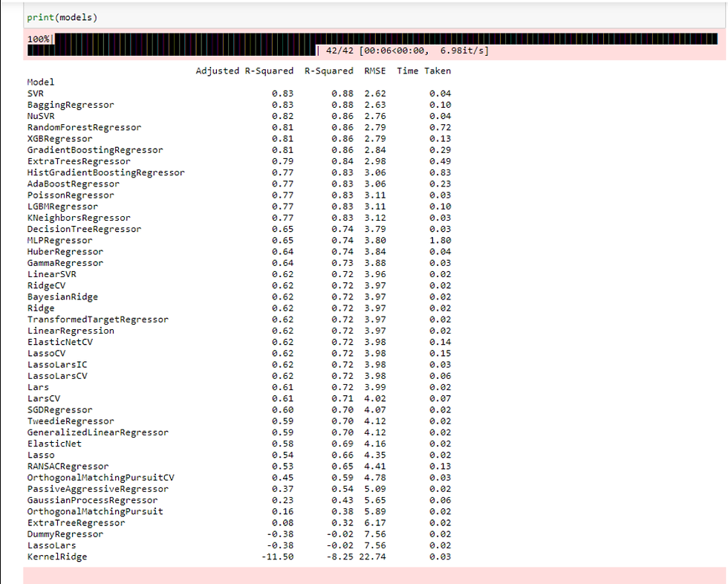The height and width of the screenshot is (584, 728).
Task: Select the LinearSVR row name
Action: point(51,274)
